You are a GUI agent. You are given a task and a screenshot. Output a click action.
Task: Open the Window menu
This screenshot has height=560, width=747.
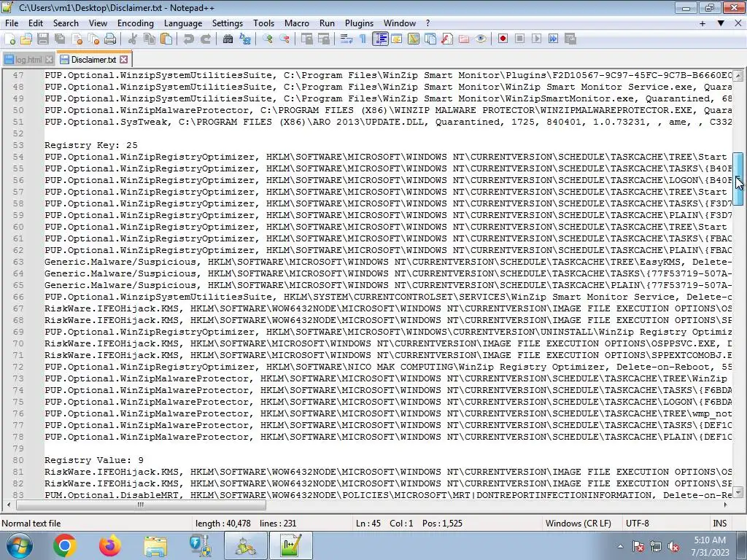point(400,23)
